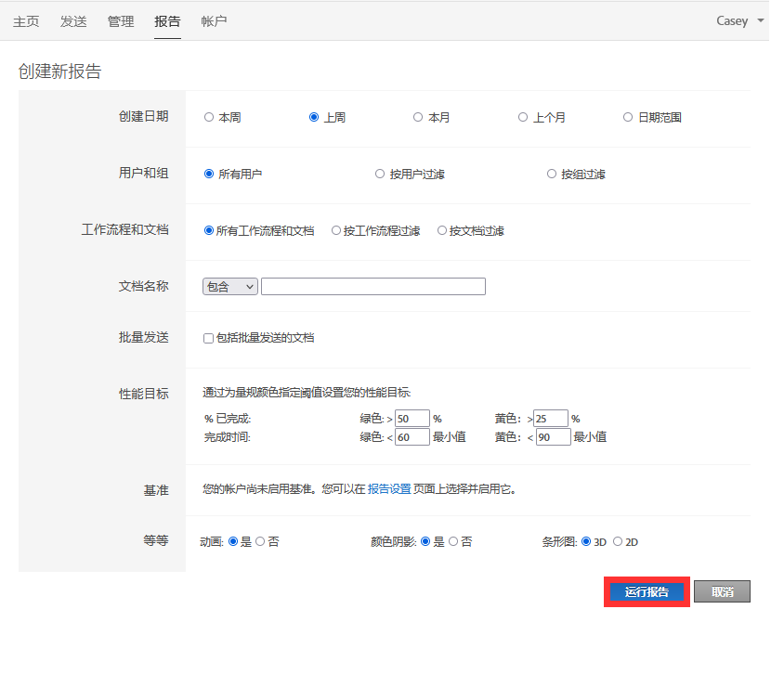This screenshot has height=700, width=771.
Task: Select 按用户过滤 option
Action: coord(381,174)
